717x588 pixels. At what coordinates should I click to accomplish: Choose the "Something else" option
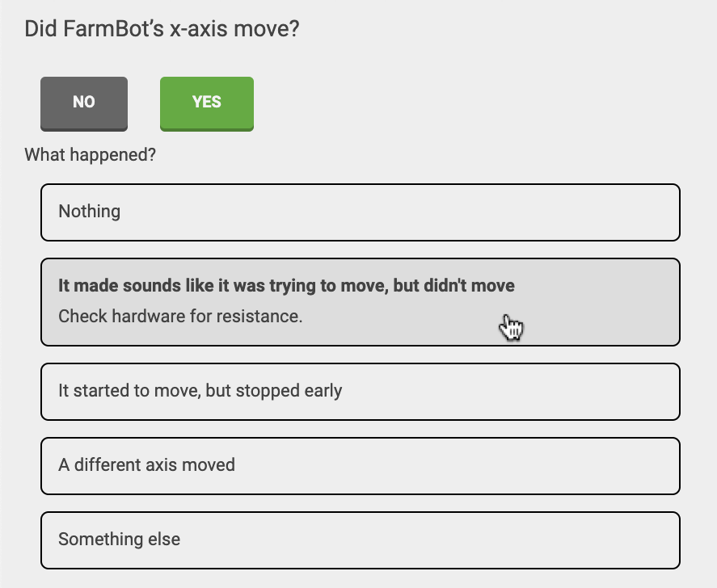pos(360,540)
